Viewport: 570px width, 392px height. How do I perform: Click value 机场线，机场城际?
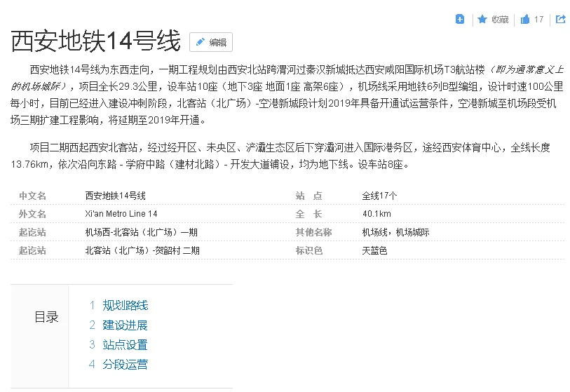(x=395, y=232)
